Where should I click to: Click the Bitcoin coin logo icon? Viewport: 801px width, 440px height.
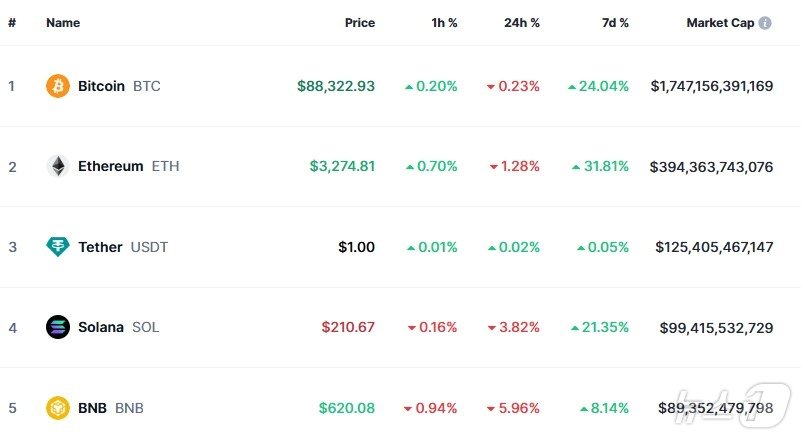[x=58, y=86]
